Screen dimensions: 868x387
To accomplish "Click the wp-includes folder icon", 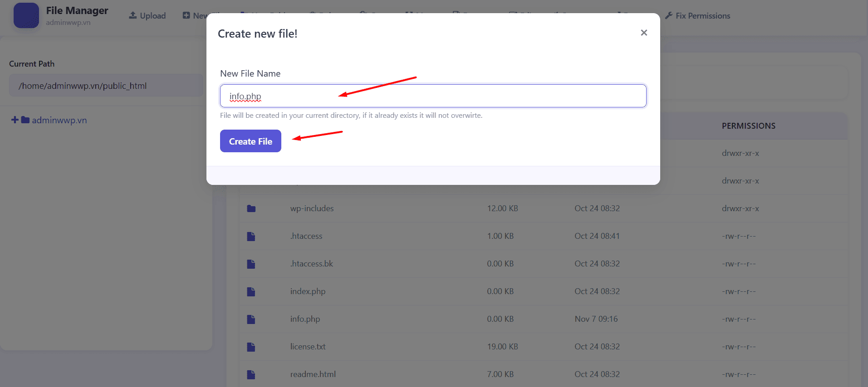I will [251, 208].
